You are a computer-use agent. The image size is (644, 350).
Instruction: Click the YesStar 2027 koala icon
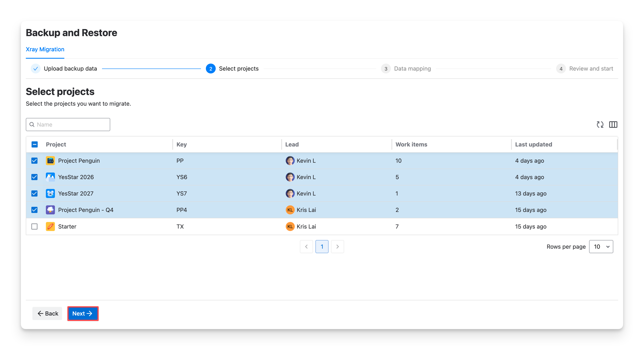click(50, 193)
